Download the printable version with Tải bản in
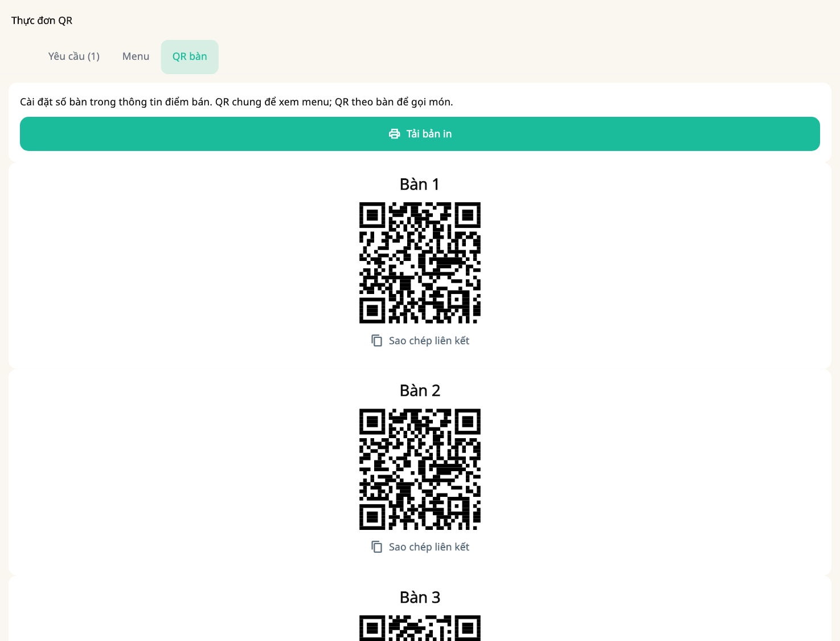The width and height of the screenshot is (840, 641). (x=420, y=134)
